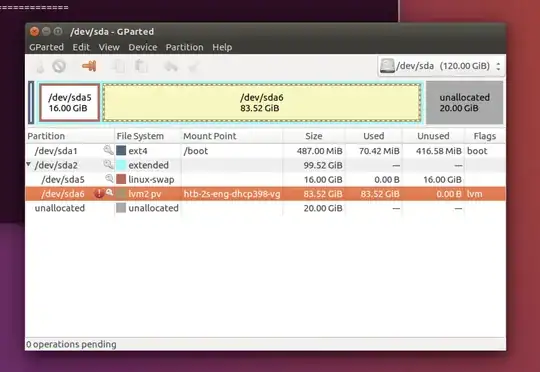Maximize the GParted window

pos(58,31)
